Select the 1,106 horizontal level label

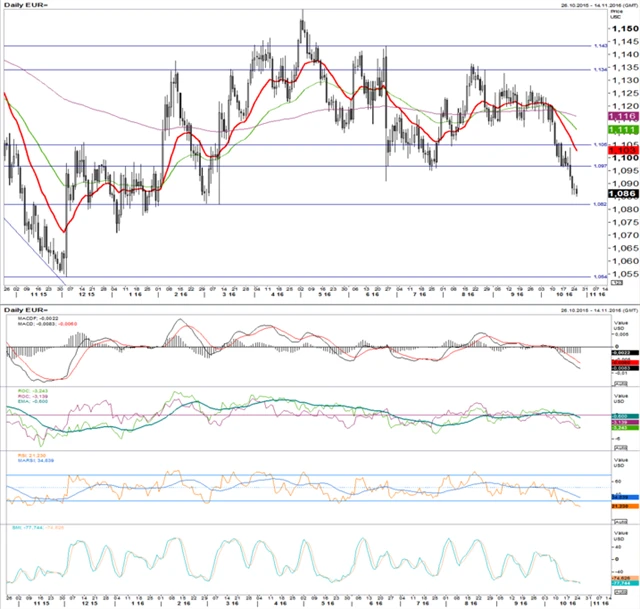click(600, 144)
